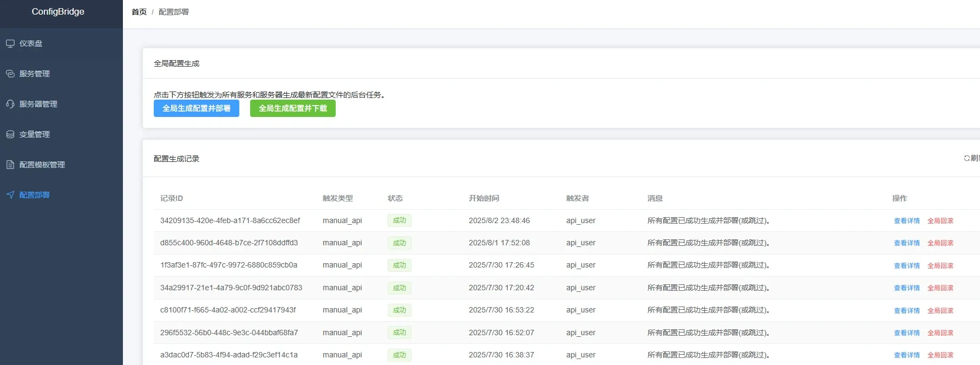Click 首页 breadcrumb link
Image resolution: width=980 pixels, height=365 pixels.
139,12
